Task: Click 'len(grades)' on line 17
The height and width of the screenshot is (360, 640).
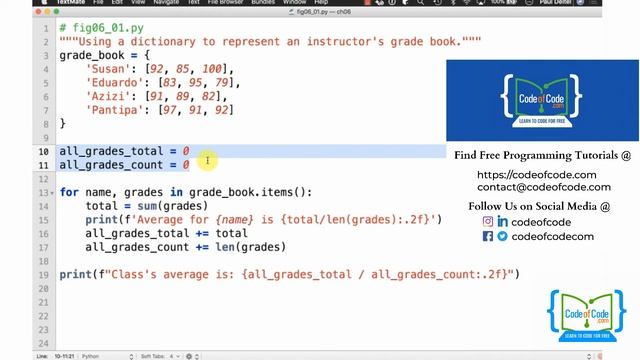Action: pos(251,247)
